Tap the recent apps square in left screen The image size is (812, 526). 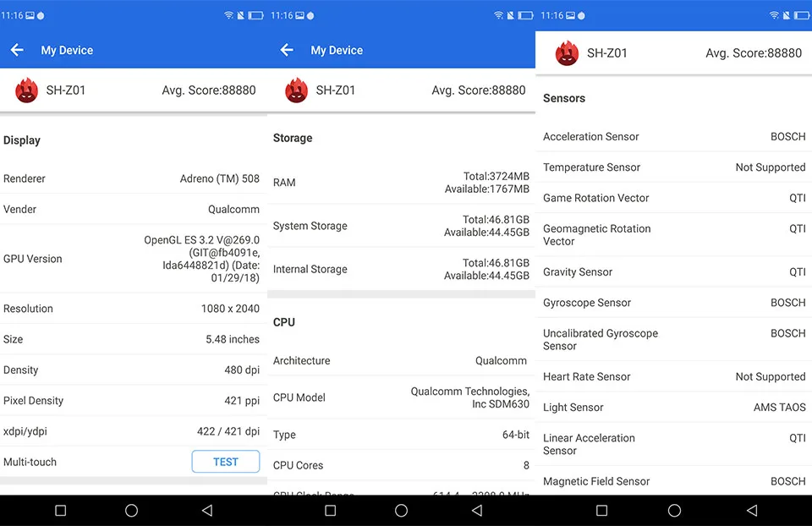(61, 511)
